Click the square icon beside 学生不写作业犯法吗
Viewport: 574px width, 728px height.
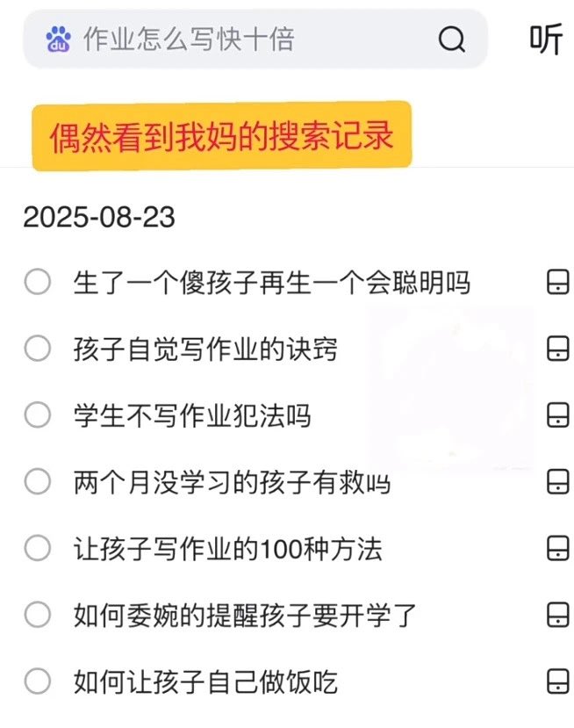557,414
